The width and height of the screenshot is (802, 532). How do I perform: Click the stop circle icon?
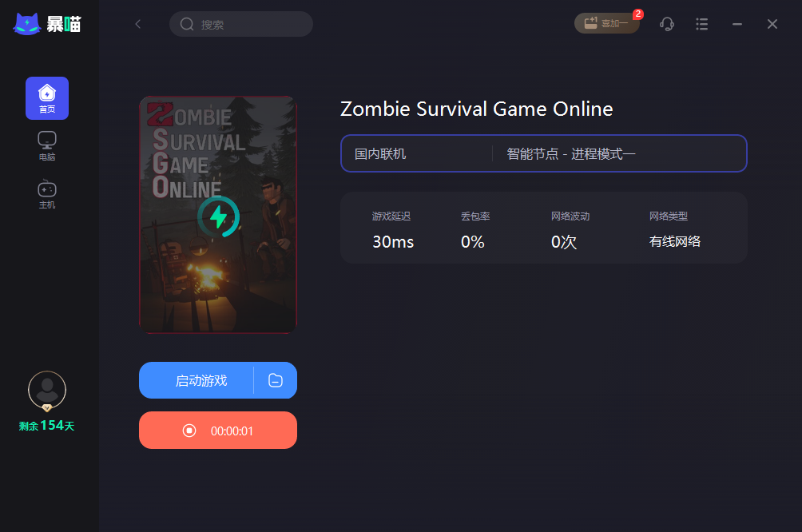189,431
